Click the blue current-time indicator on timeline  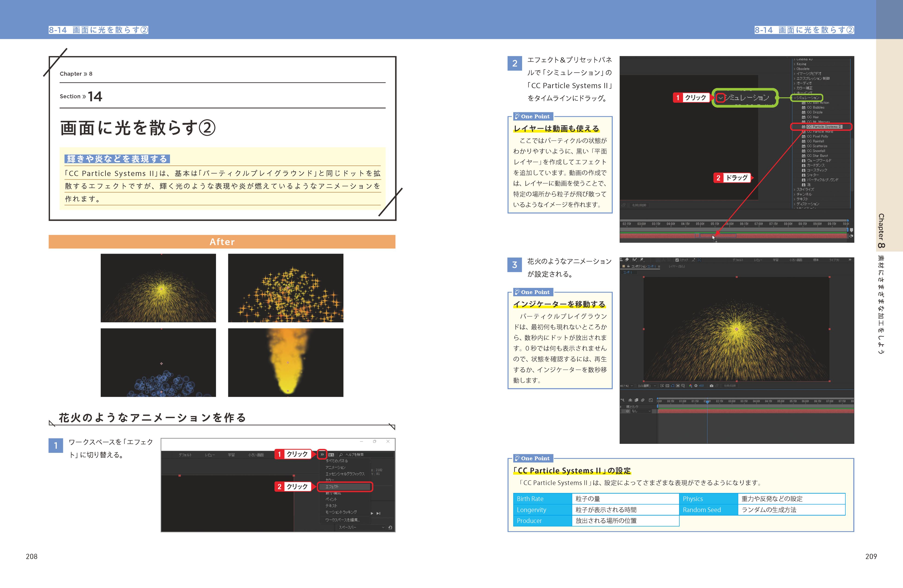pos(707,401)
